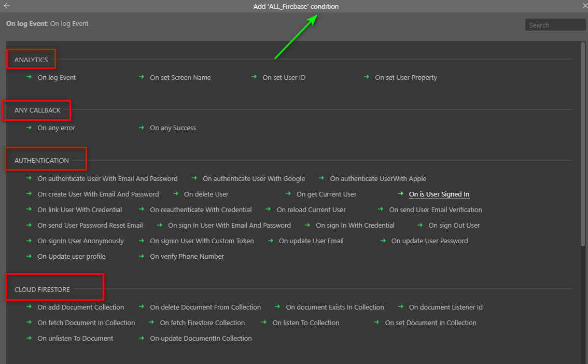Click the green arrow beside On listen To Collection
Image resolution: width=588 pixels, height=364 pixels.
[264, 323]
